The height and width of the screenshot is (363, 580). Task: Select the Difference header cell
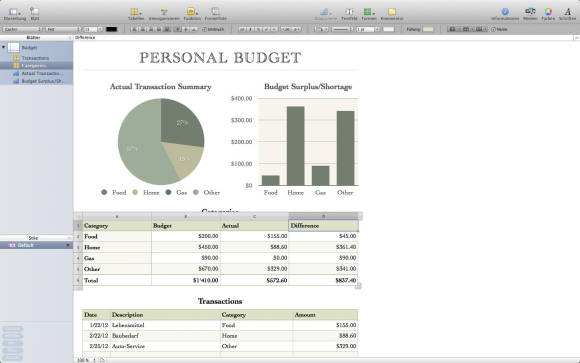323,225
